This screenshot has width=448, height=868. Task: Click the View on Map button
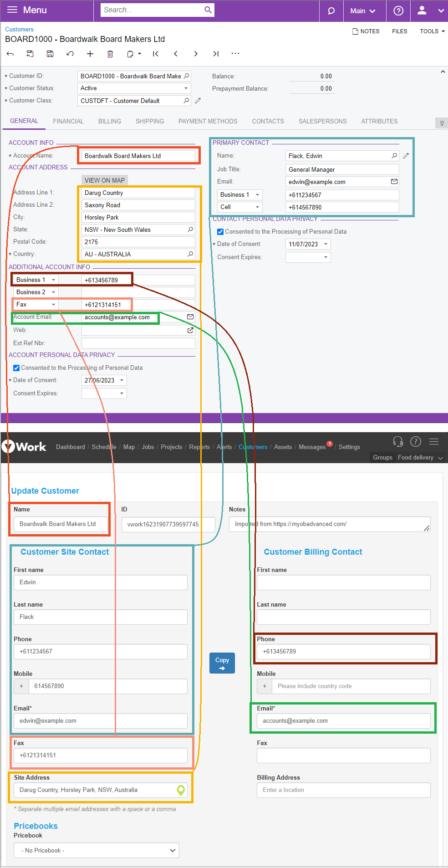click(105, 180)
